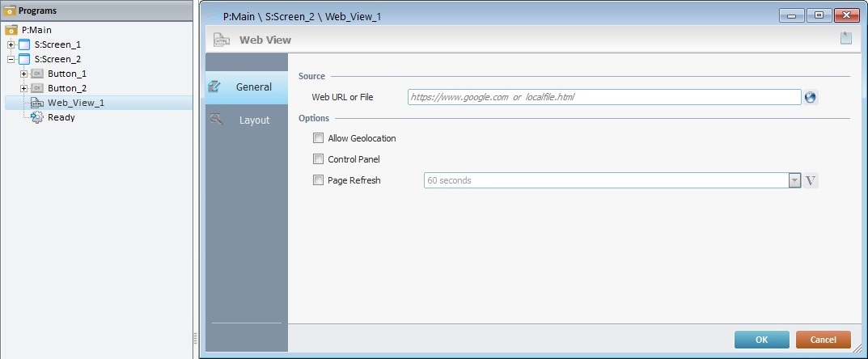The image size is (868, 359).
Task: Click the variable V icon next to Page Refresh
Action: (x=811, y=180)
